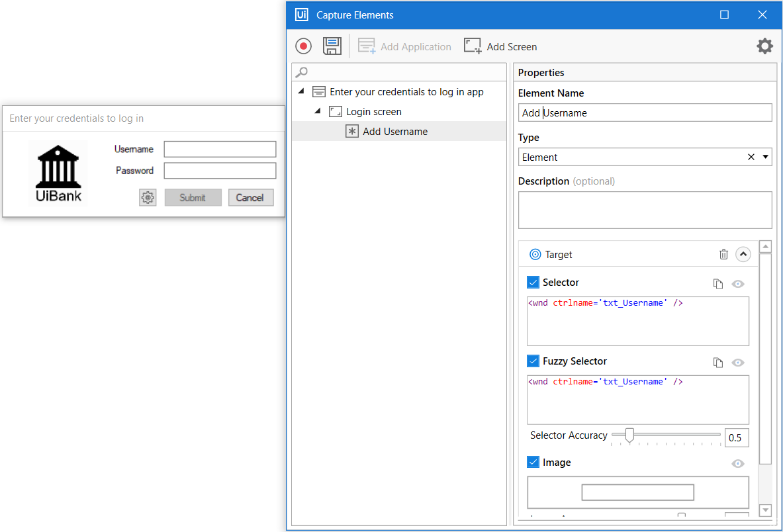Click the Cancel button in login

(x=250, y=197)
